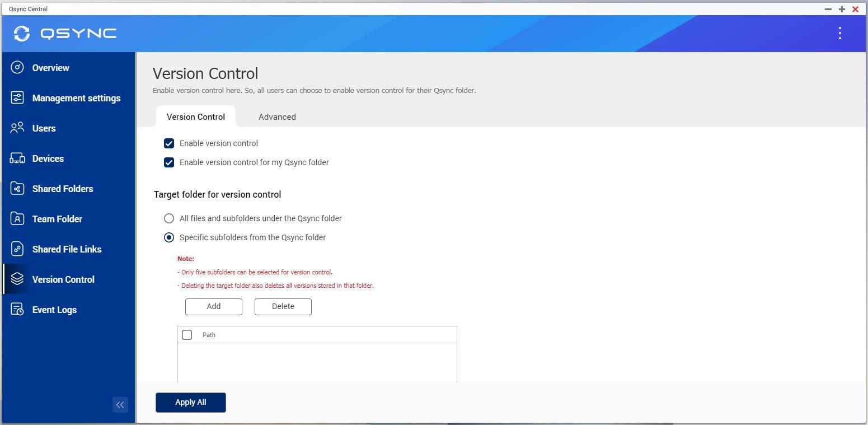Apply All version control settings
The image size is (868, 425).
click(x=190, y=402)
